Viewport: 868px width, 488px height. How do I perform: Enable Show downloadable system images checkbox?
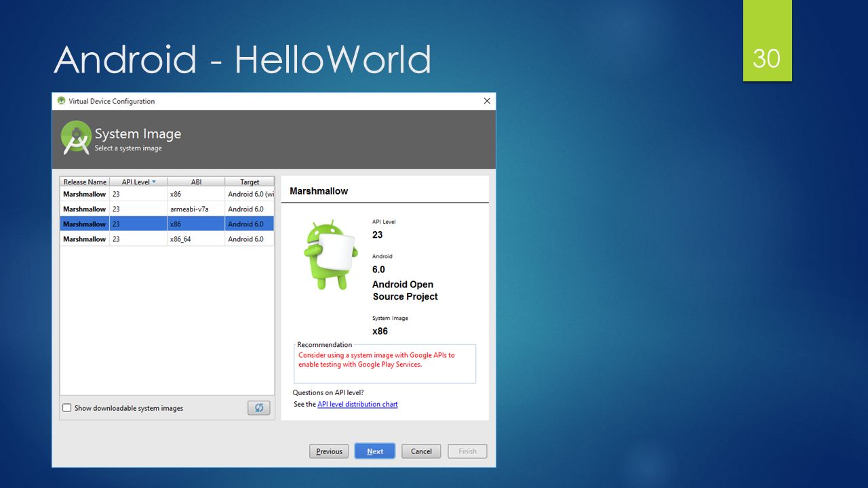point(66,408)
